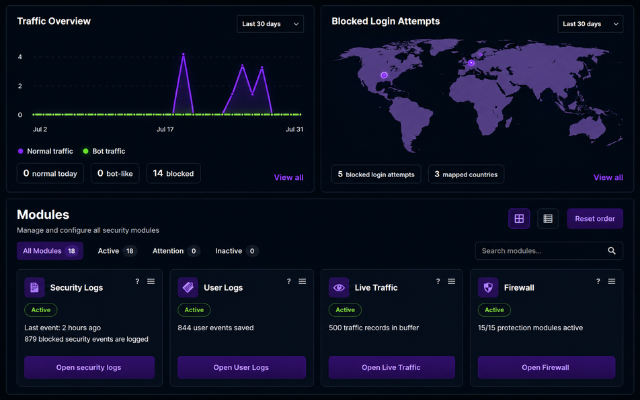Click '879 blocked security events are logged'
This screenshot has height=400, width=640.
point(87,339)
